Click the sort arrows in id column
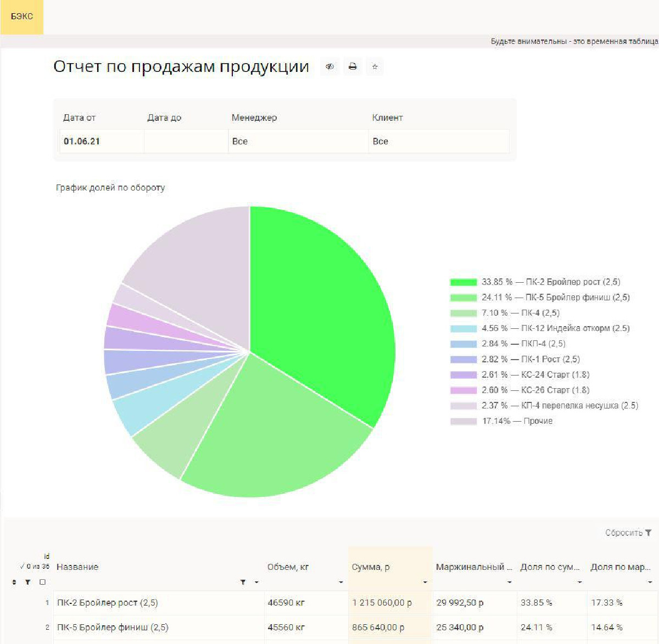 coord(14,582)
